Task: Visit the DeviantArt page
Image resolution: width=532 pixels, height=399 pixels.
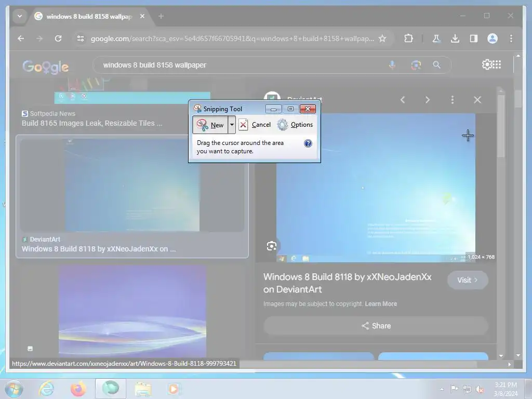Action: [x=468, y=280]
